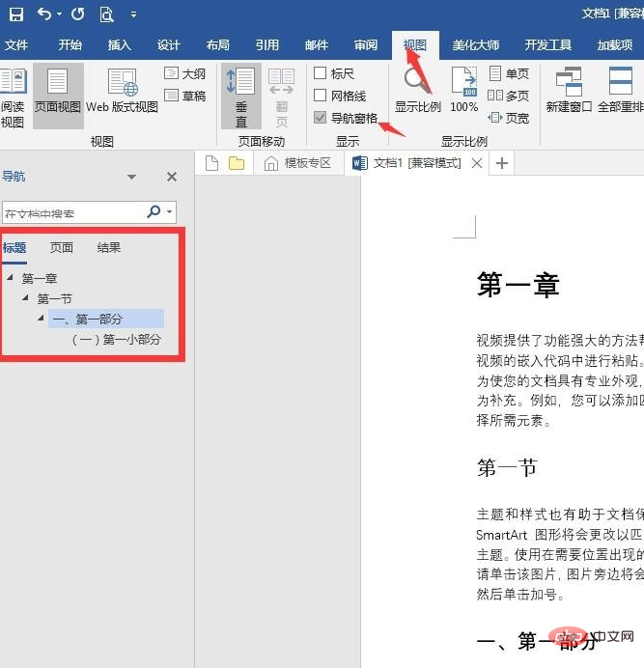Viewport: 644px width, 668px height.
Task: Uncheck the 导航窗格 (Navigation Pane) checkbox
Action: pyautogui.click(x=321, y=118)
